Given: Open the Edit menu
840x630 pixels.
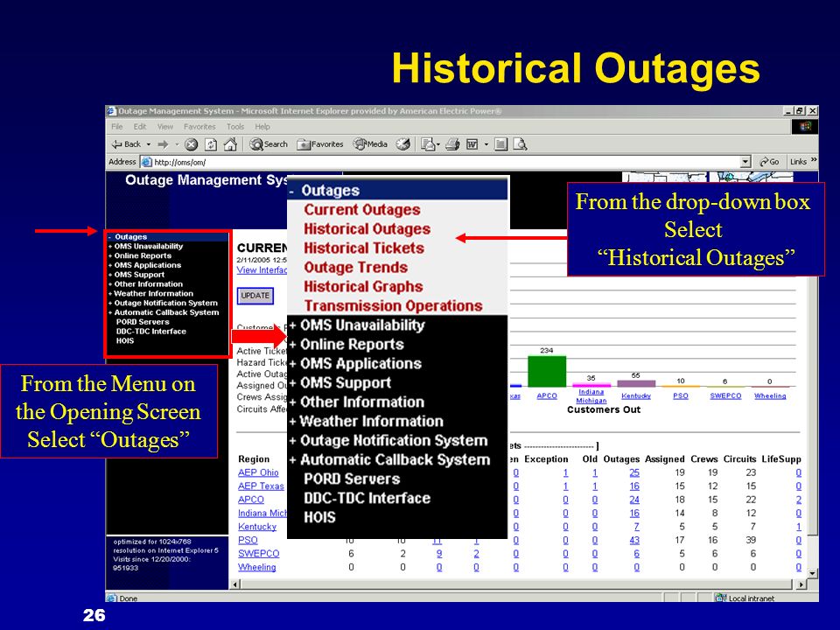Looking at the screenshot, I should [140, 126].
